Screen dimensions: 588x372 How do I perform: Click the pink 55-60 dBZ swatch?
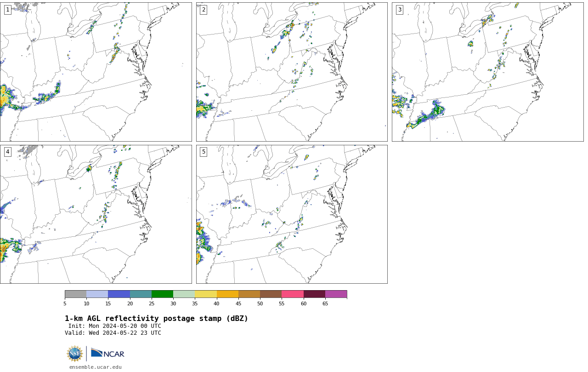[x=293, y=294]
